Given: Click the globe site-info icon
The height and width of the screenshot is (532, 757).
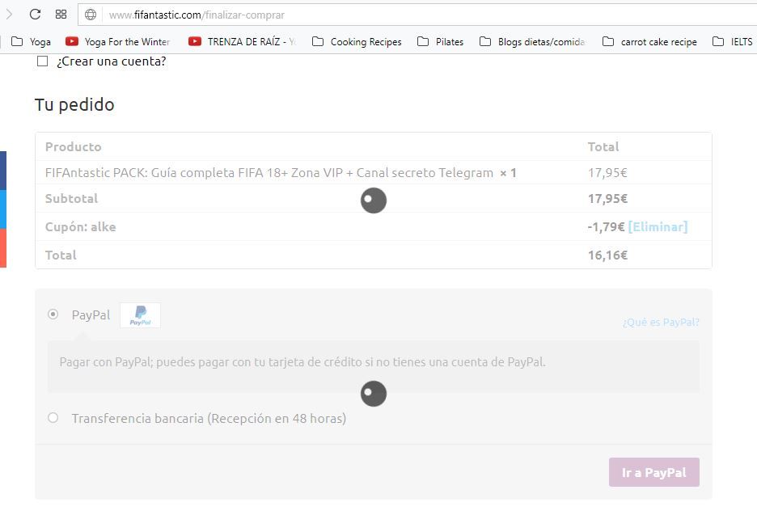Looking at the screenshot, I should click(x=91, y=15).
